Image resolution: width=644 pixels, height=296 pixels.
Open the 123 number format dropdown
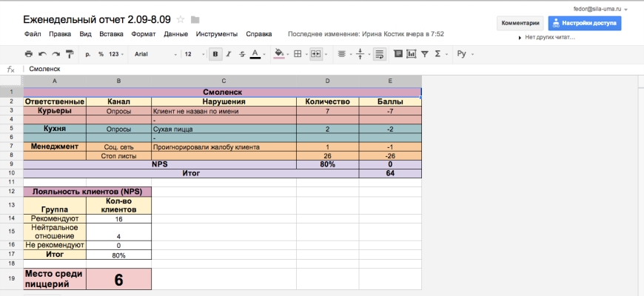coord(116,54)
